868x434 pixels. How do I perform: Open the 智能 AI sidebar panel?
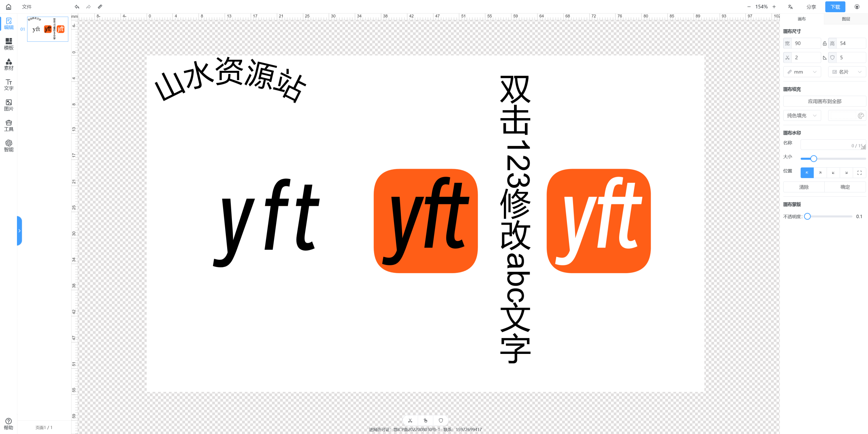(x=9, y=146)
